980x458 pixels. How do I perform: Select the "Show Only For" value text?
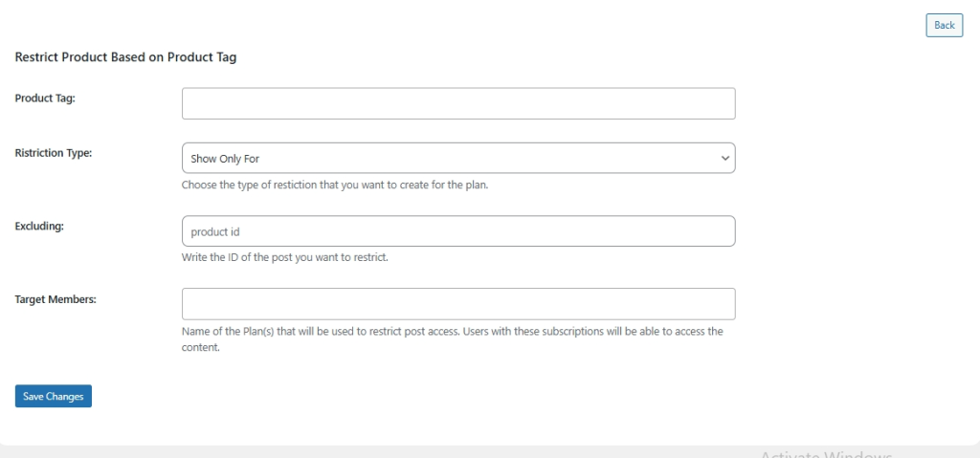(x=218, y=159)
